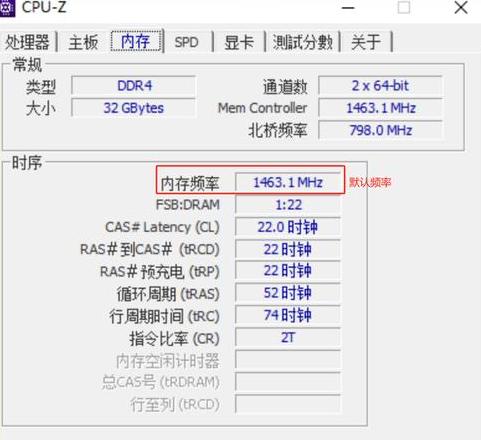Screen dimensions: 481x440
Task: Click the maximize button of CPU-Z
Action: 404,7
